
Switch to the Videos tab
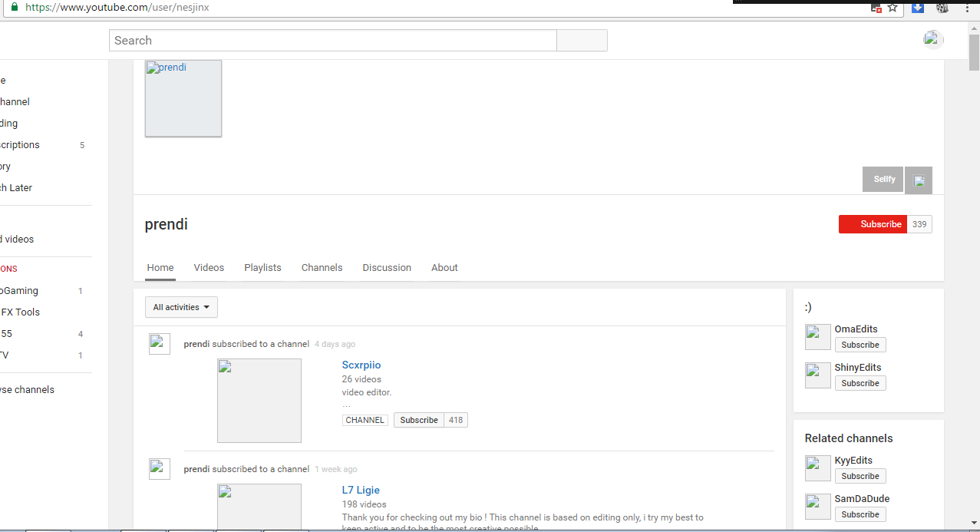coord(209,268)
